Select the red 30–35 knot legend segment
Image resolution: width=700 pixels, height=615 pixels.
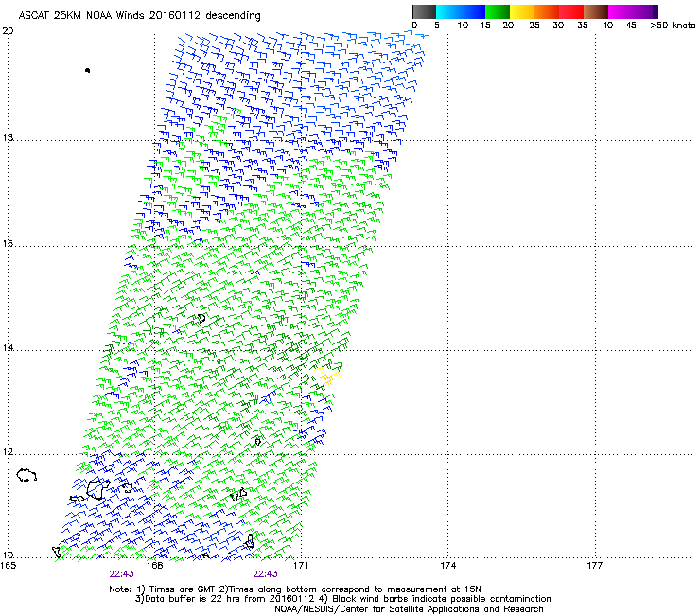[571, 11]
